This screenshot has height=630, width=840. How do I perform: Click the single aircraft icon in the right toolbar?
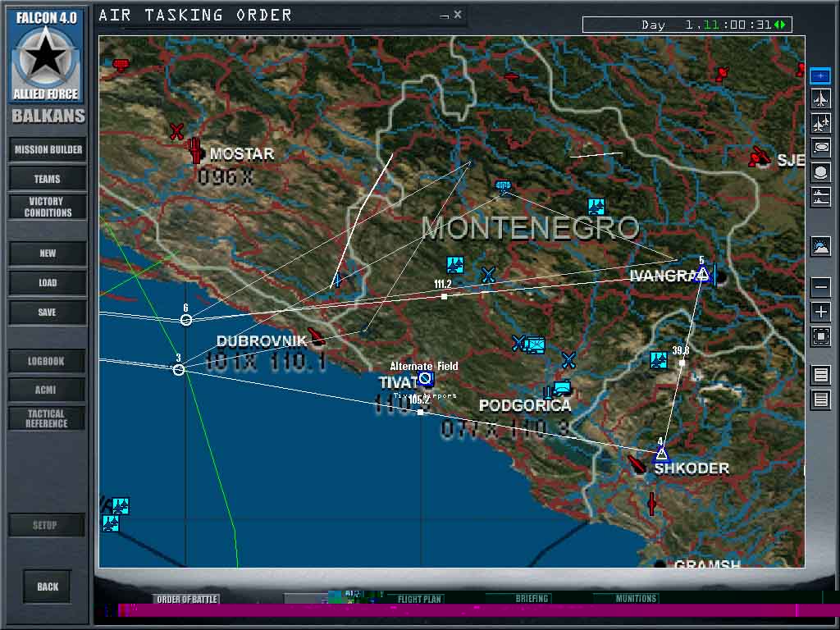point(820,98)
